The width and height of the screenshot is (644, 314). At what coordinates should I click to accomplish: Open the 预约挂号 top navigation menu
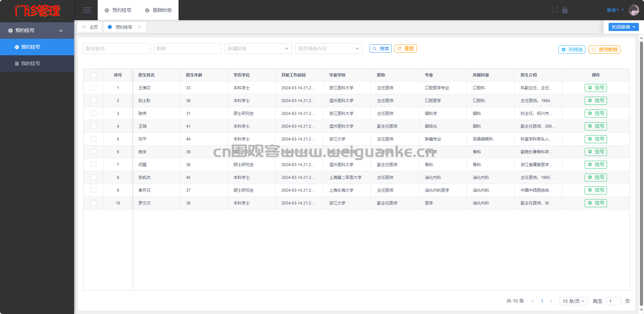coord(118,10)
